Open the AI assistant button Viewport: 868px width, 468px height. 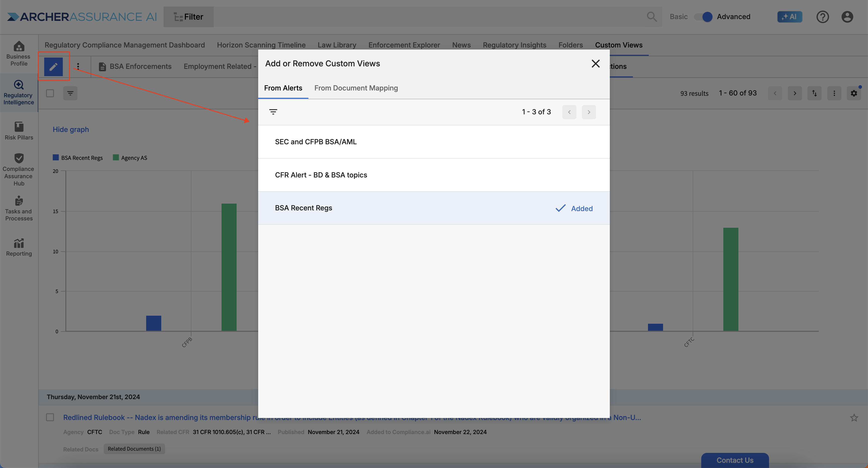(x=789, y=17)
